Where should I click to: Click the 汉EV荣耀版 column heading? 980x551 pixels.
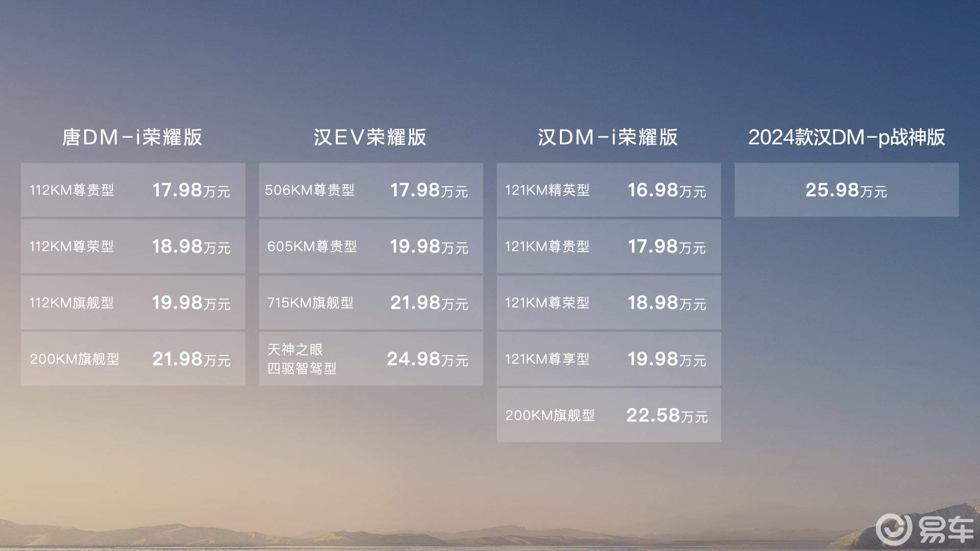370,137
